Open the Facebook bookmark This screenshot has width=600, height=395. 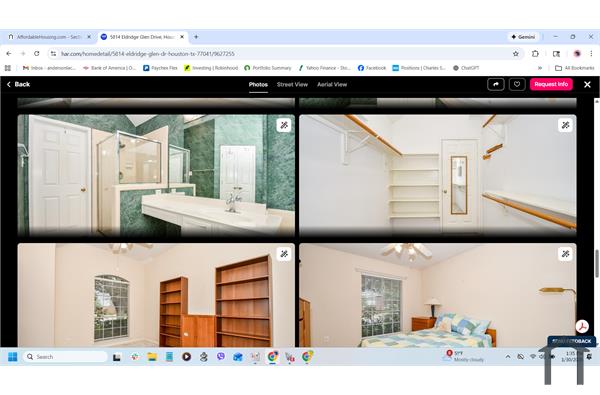click(372, 68)
